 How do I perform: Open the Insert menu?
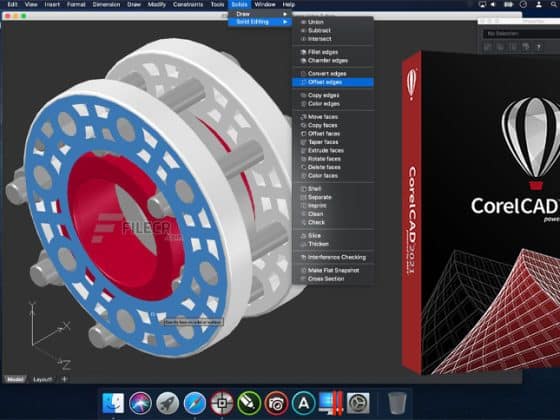click(52, 4)
